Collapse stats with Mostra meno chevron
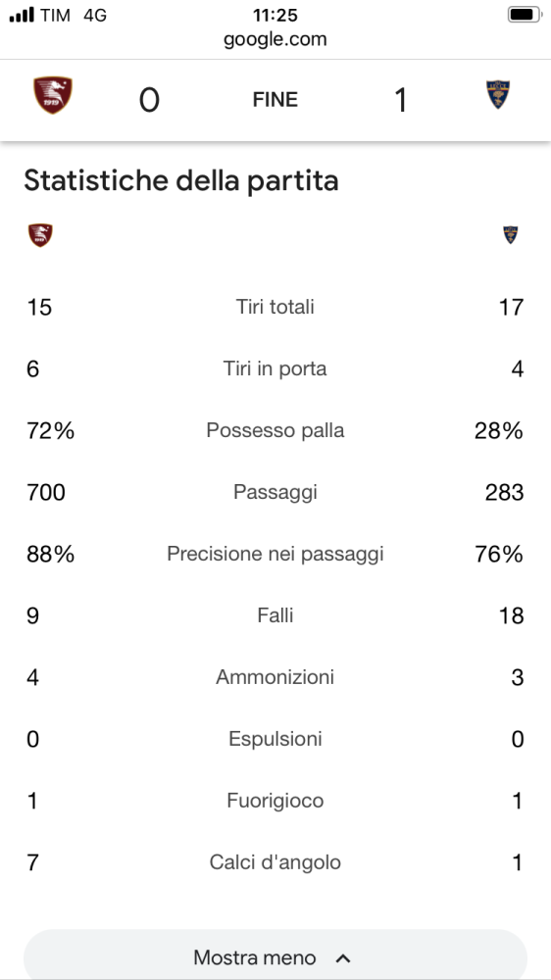The width and height of the screenshot is (551, 980). click(343, 958)
